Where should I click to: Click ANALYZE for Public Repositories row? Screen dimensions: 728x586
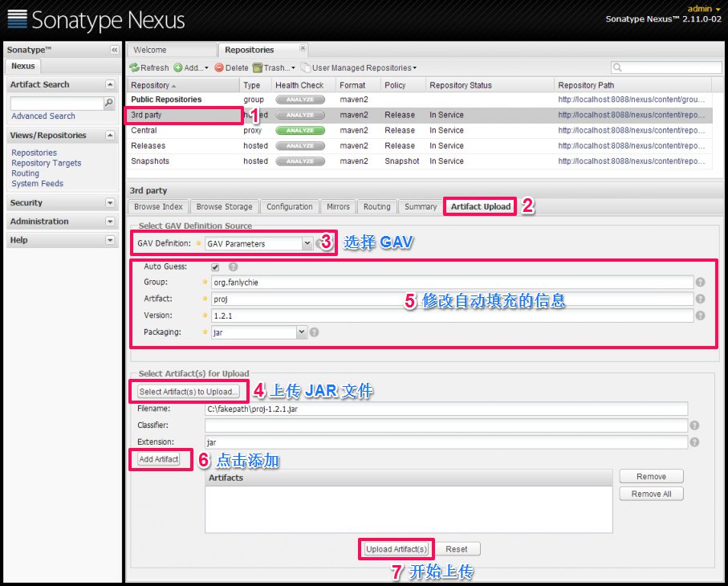300,100
